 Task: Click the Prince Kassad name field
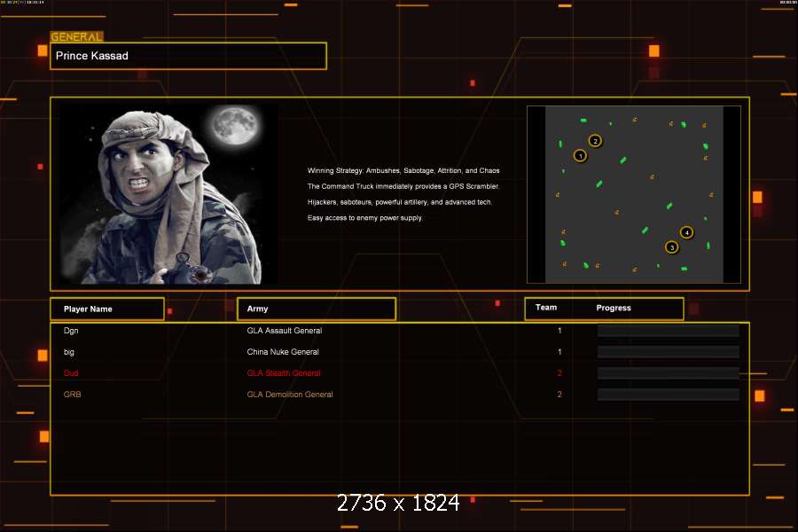(x=188, y=56)
